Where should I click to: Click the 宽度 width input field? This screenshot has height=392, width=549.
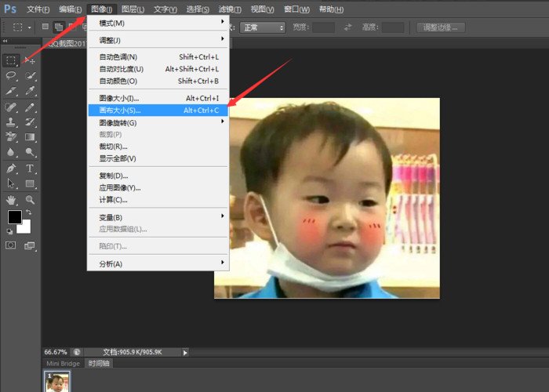point(323,27)
